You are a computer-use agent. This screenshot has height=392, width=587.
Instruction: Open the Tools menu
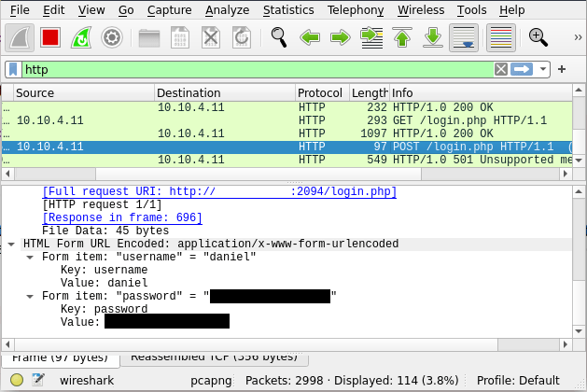click(471, 10)
